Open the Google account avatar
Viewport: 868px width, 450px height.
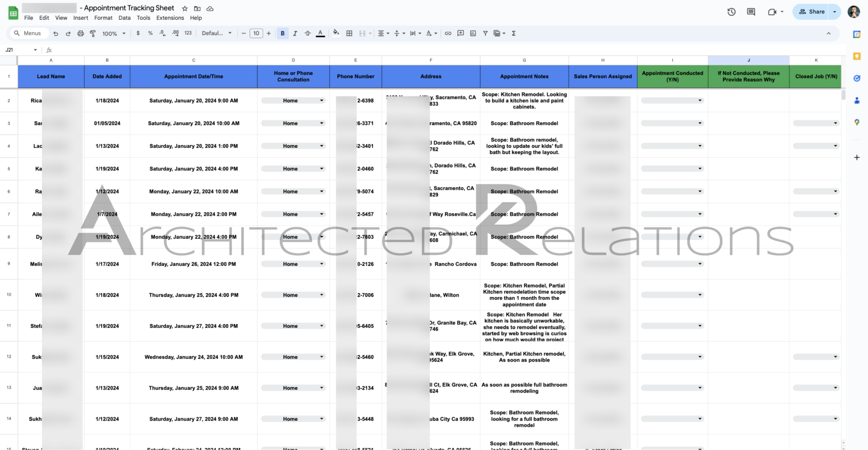tap(854, 12)
